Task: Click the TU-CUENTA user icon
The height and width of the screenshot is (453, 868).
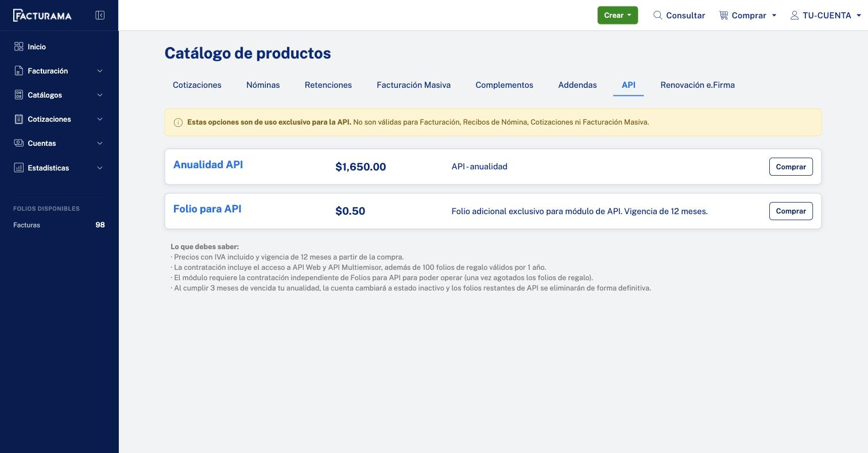Action: click(795, 16)
